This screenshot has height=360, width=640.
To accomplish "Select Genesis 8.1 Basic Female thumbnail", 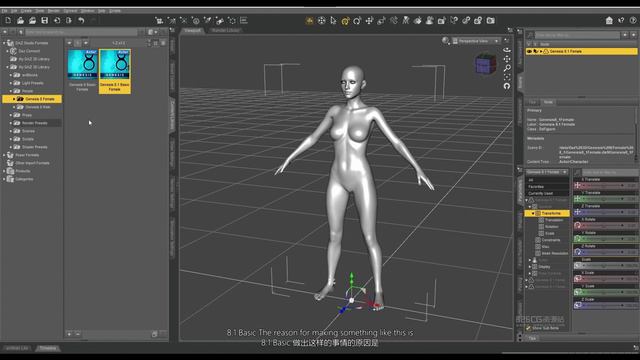I will pyautogui.click(x=115, y=71).
